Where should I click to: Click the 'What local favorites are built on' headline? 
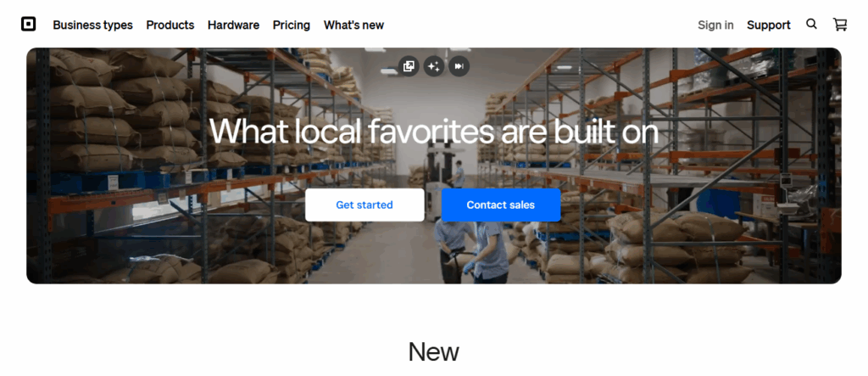pos(434,132)
